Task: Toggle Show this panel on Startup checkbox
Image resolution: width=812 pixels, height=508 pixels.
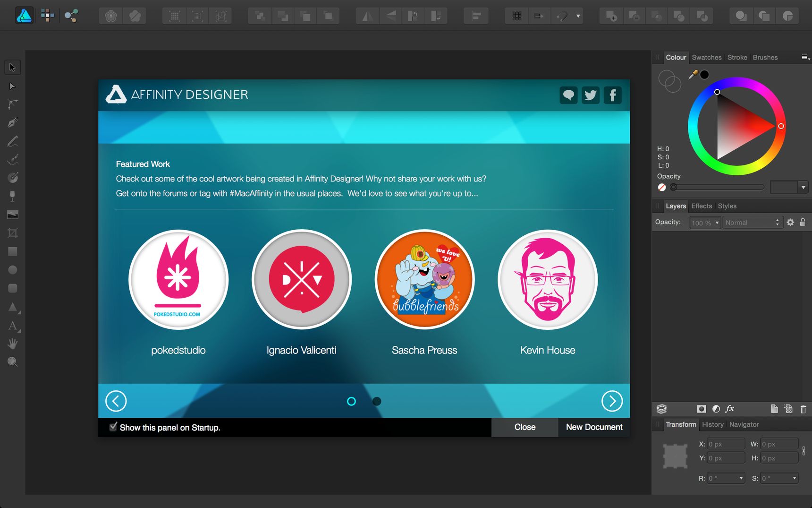Action: pyautogui.click(x=113, y=427)
